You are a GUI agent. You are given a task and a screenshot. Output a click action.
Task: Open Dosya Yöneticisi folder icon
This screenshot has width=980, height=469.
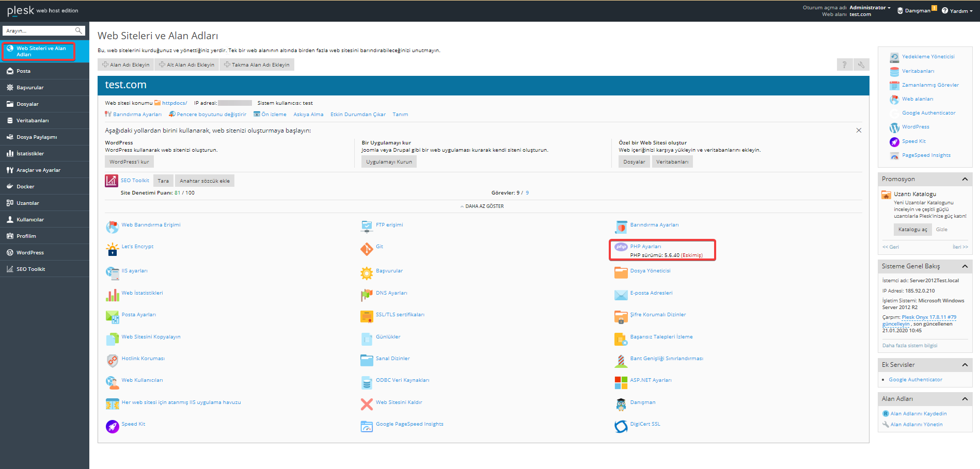(621, 273)
